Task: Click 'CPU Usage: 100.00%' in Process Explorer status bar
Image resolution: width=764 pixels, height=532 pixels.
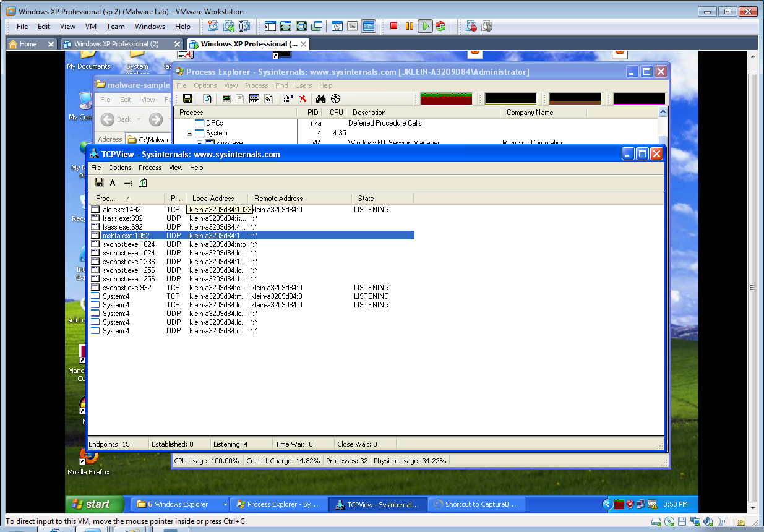Action: (x=207, y=461)
